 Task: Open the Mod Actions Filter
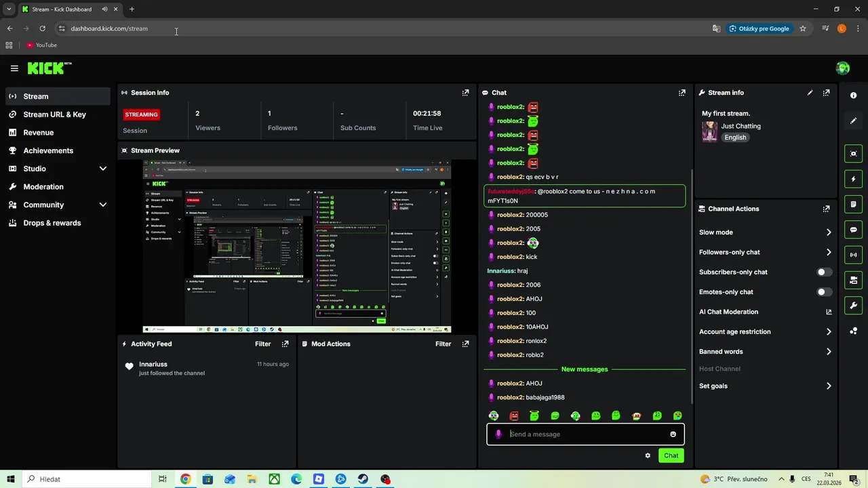pyautogui.click(x=443, y=344)
